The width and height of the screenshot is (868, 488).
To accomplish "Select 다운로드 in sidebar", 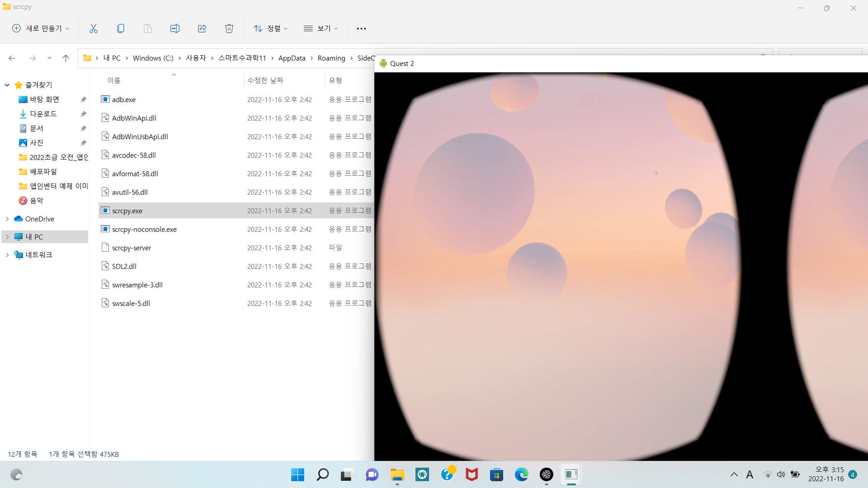I will (43, 114).
